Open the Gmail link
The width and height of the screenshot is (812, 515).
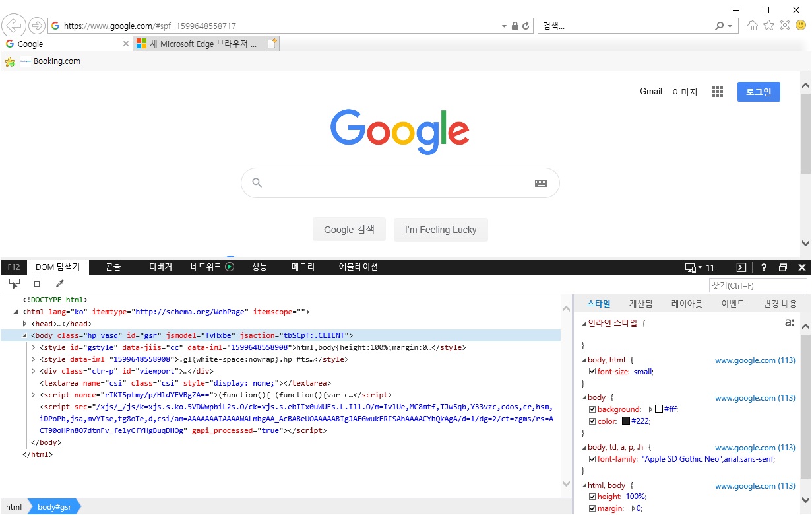[x=651, y=92]
